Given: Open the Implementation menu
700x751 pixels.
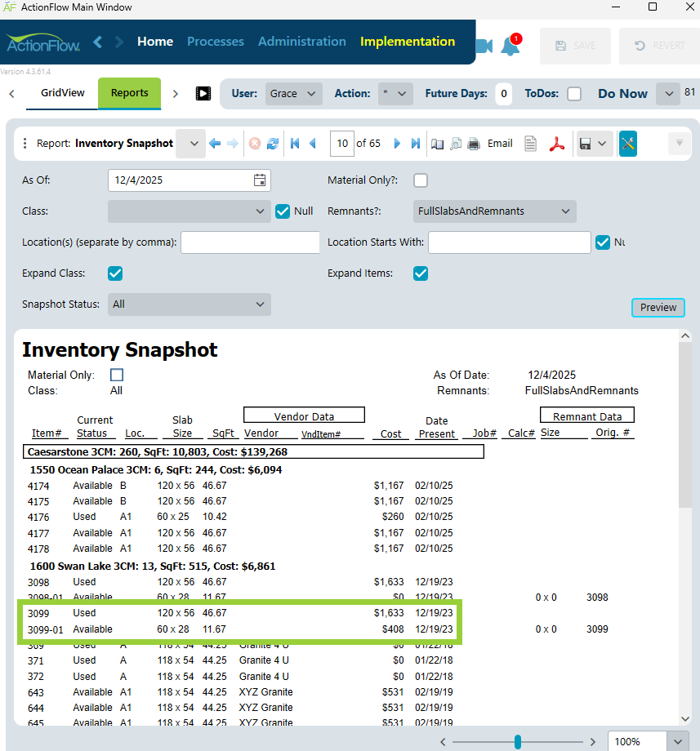Looking at the screenshot, I should point(408,42).
